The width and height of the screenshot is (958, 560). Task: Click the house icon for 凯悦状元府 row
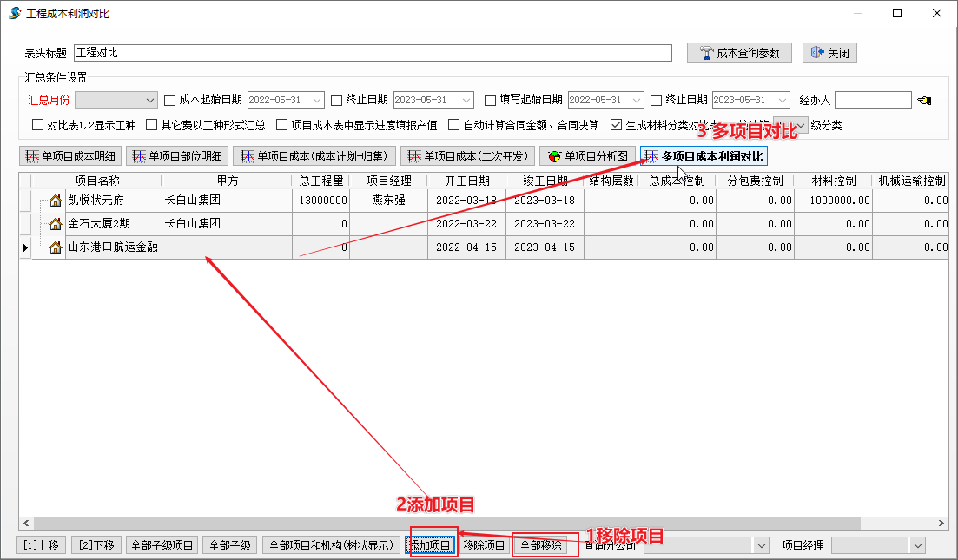click(x=56, y=201)
